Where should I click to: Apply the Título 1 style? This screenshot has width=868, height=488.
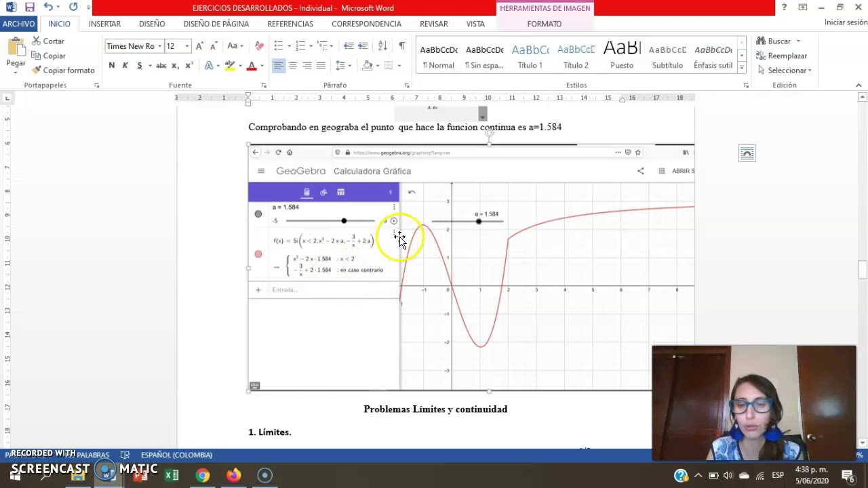[530, 56]
